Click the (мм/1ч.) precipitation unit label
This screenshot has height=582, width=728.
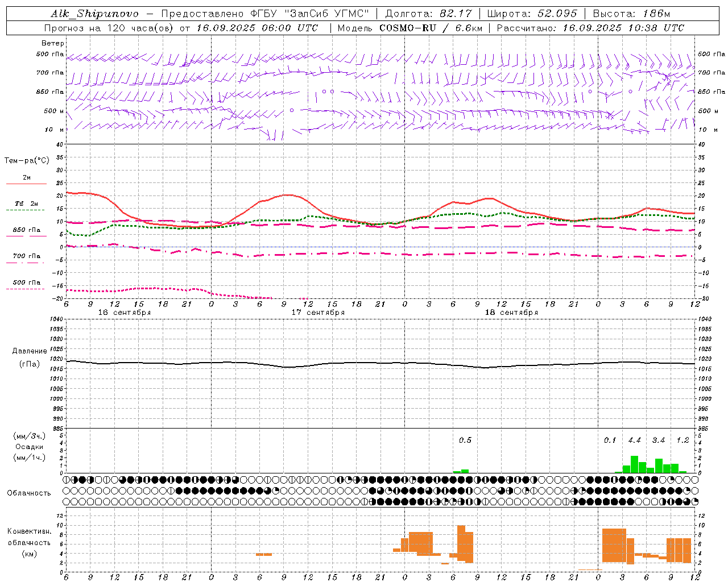click(x=30, y=458)
